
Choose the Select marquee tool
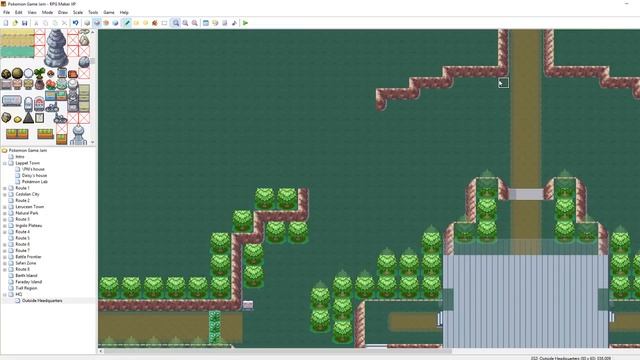[x=164, y=23]
